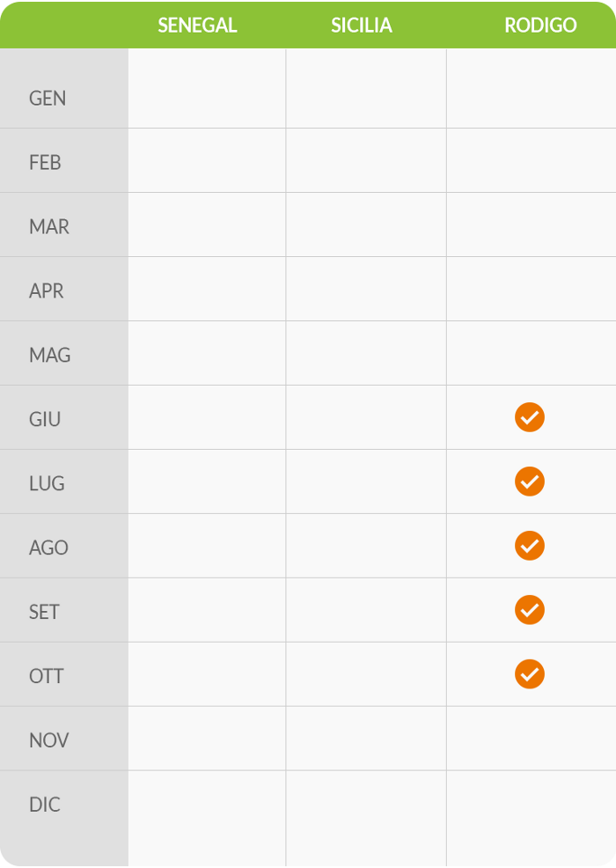The height and width of the screenshot is (868, 616).
Task: Click the orange checkmark in OTT row
Action: tap(530, 674)
